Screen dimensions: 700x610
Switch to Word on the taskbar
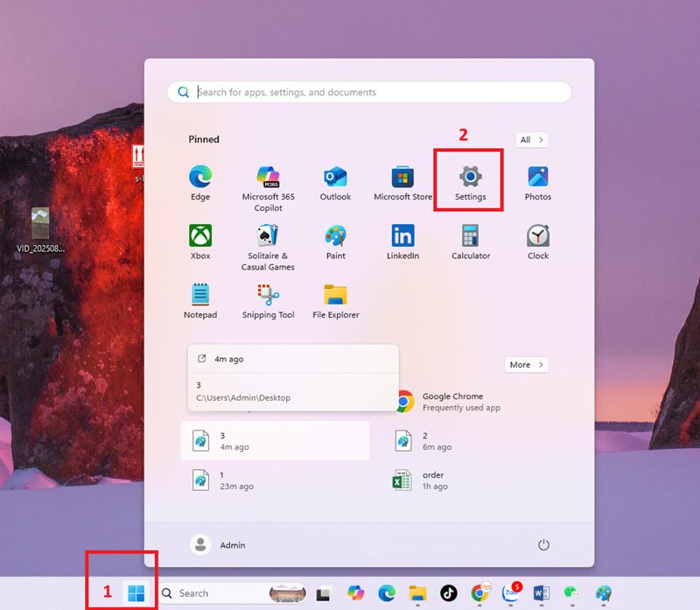(542, 593)
